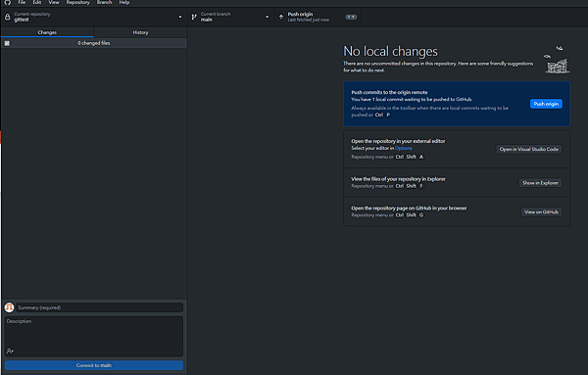The height and width of the screenshot is (375, 588).
Task: Click the GitHub Desktop logo icon
Action: point(8,2)
